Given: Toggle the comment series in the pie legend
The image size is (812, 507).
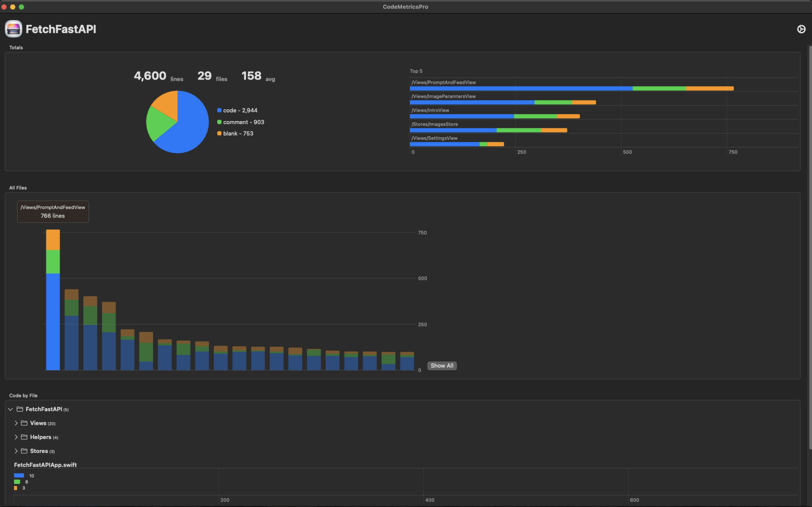Looking at the screenshot, I should [x=243, y=122].
